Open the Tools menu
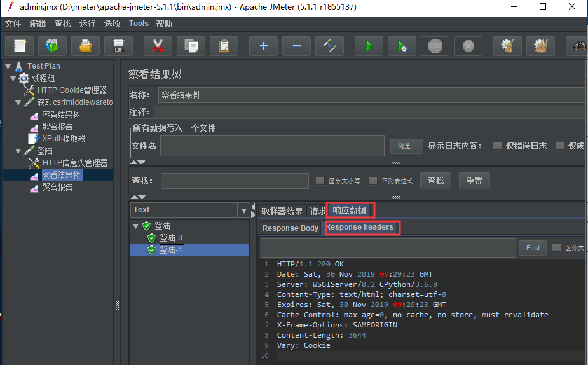Viewport: 588px width, 365px height. [x=139, y=24]
